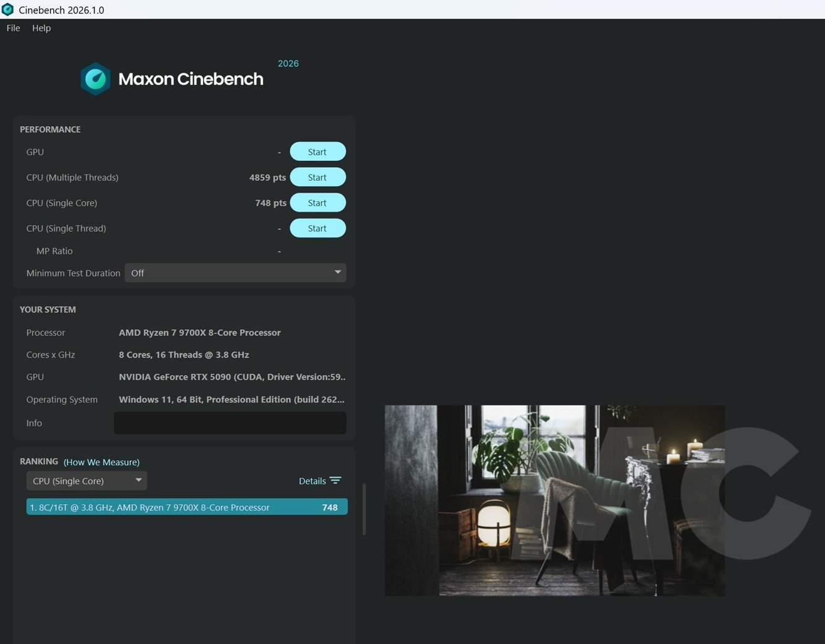
Task: Click the Cinebench title bar app icon
Action: (8, 10)
